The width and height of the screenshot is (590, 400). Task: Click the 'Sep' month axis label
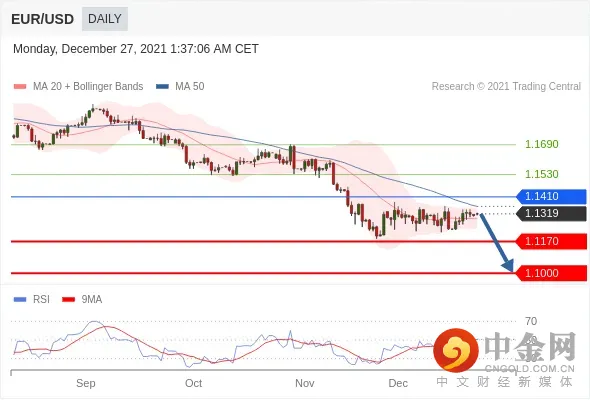(85, 383)
